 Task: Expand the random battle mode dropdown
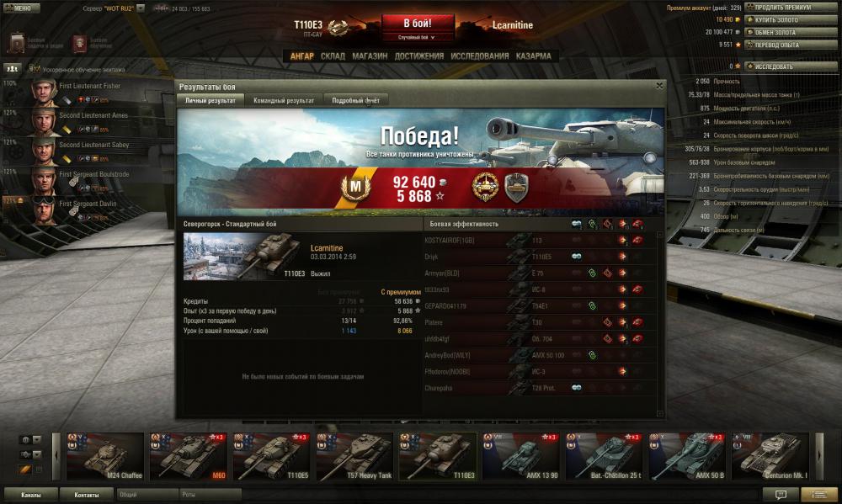[x=418, y=38]
